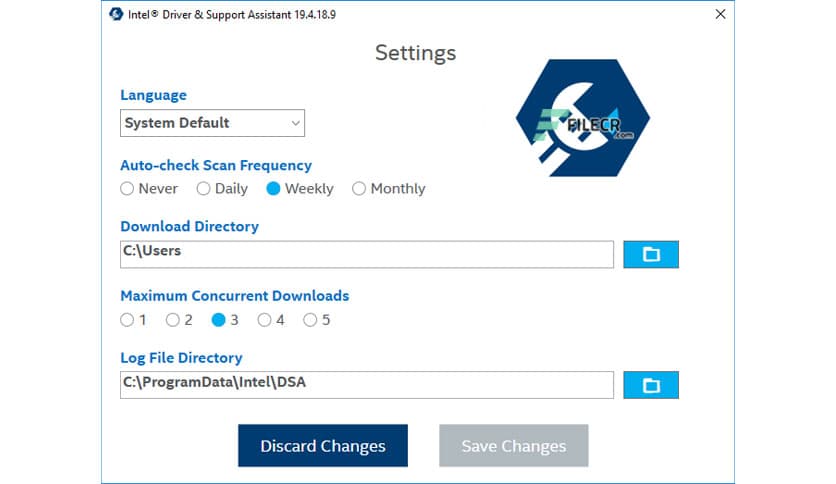Click the Auto-check Scan Frequency label

click(x=216, y=165)
